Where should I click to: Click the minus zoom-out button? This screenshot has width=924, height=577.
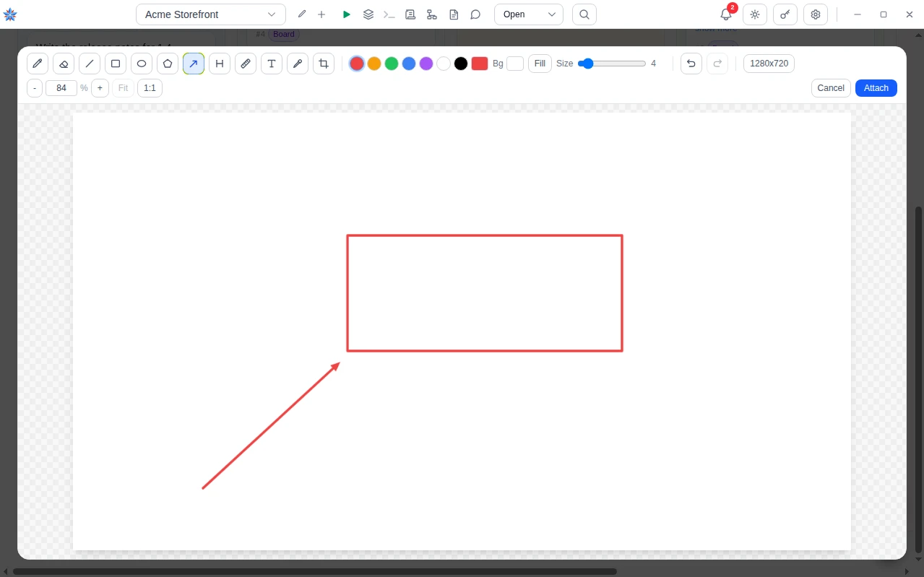click(x=35, y=88)
